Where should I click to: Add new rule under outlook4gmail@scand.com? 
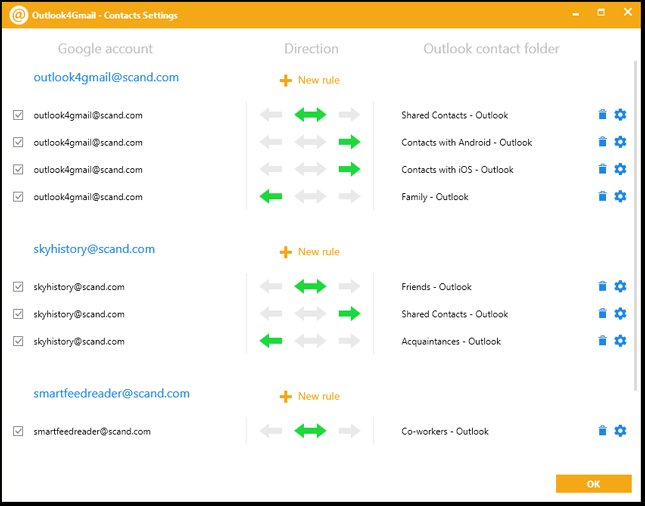tap(310, 80)
